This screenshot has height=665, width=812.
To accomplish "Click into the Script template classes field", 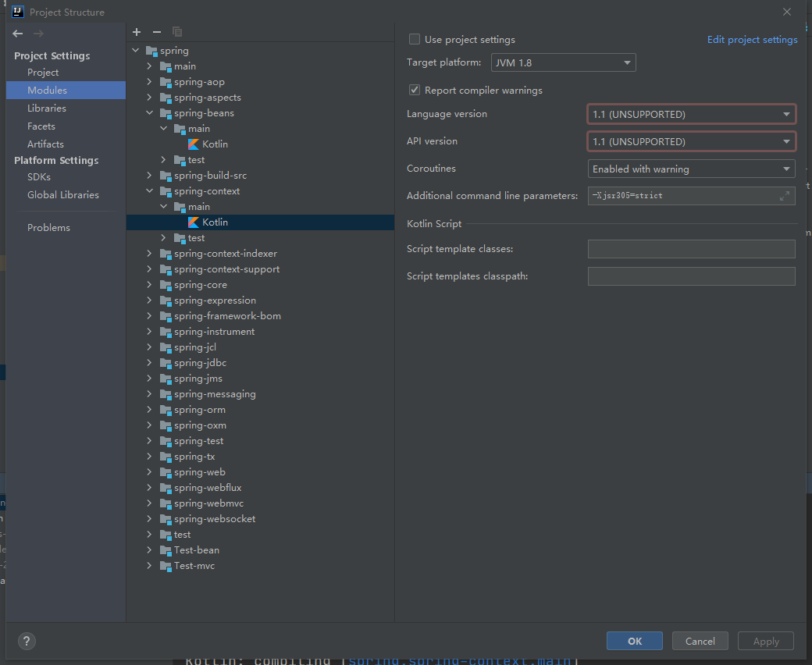I will [x=691, y=249].
